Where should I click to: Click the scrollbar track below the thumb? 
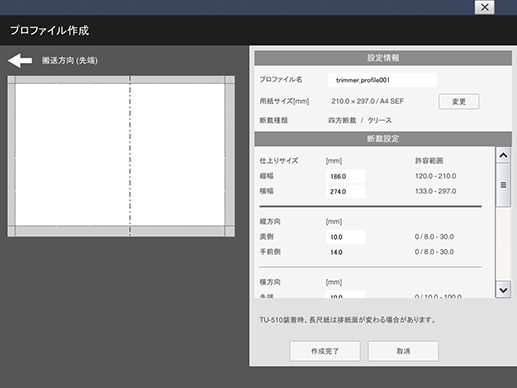point(503,244)
